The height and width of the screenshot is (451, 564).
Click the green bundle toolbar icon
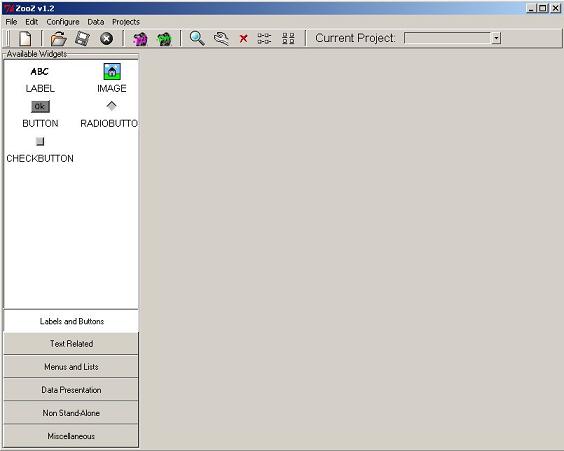[164, 39]
